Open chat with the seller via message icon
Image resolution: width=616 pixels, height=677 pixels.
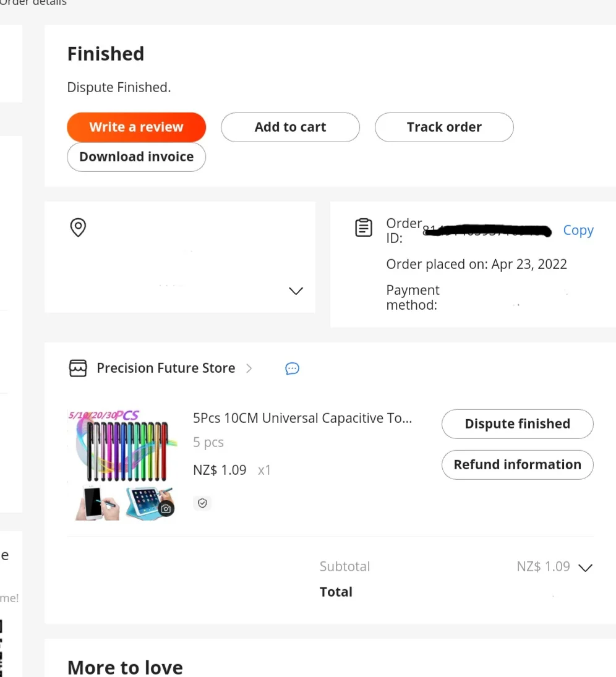pyautogui.click(x=292, y=368)
